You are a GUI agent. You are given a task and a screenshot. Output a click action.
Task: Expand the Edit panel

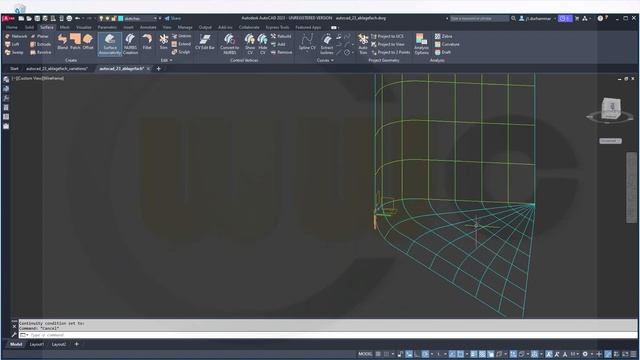click(x=166, y=60)
